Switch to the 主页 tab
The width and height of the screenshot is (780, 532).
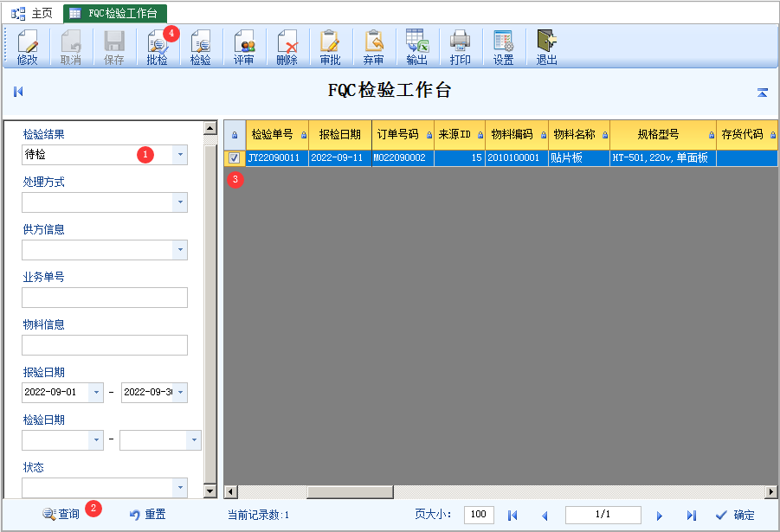[x=32, y=14]
